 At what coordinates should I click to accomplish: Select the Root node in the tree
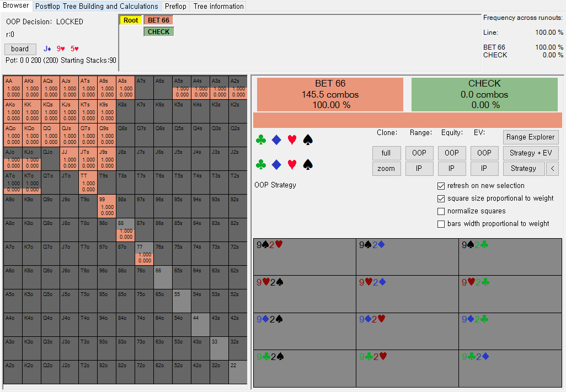click(131, 20)
